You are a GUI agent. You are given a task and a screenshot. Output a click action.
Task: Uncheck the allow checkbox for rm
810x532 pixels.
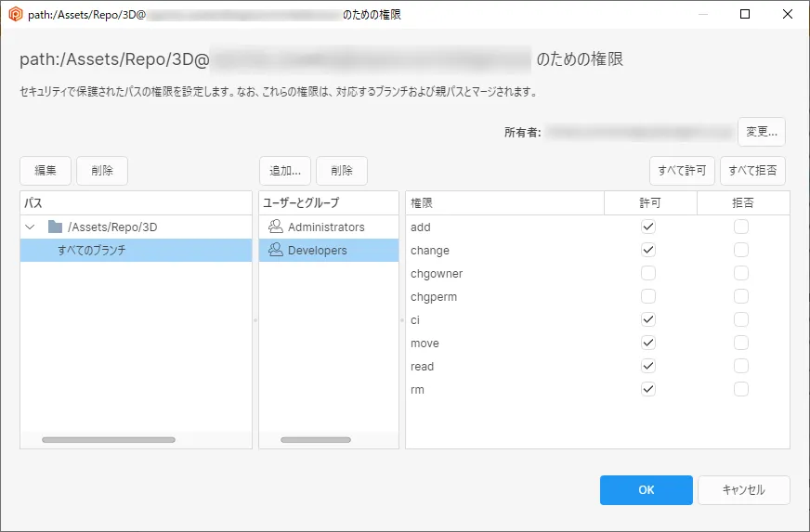(x=647, y=389)
